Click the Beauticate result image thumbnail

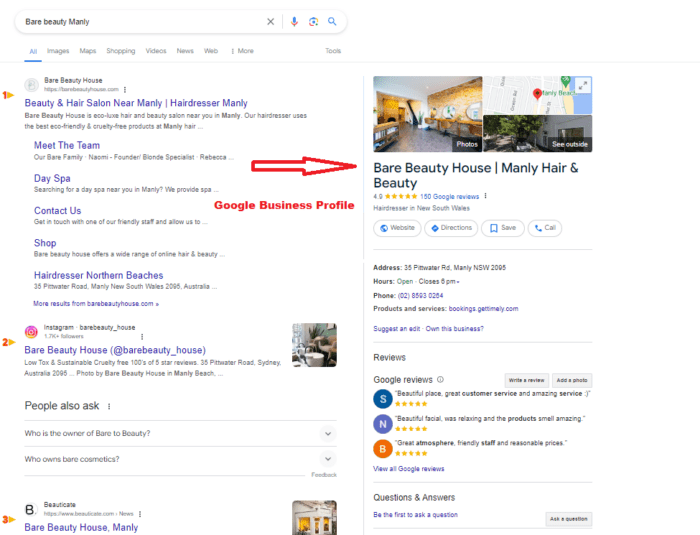(x=314, y=518)
